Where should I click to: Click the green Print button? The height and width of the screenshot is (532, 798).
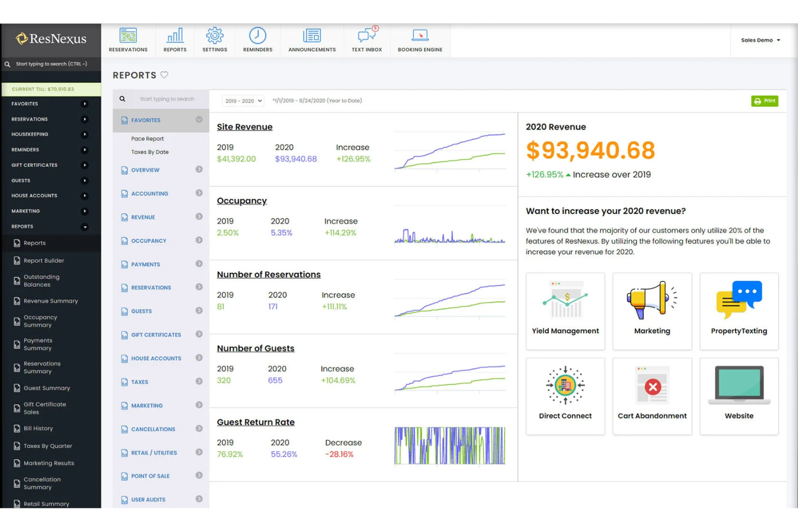[x=765, y=101]
